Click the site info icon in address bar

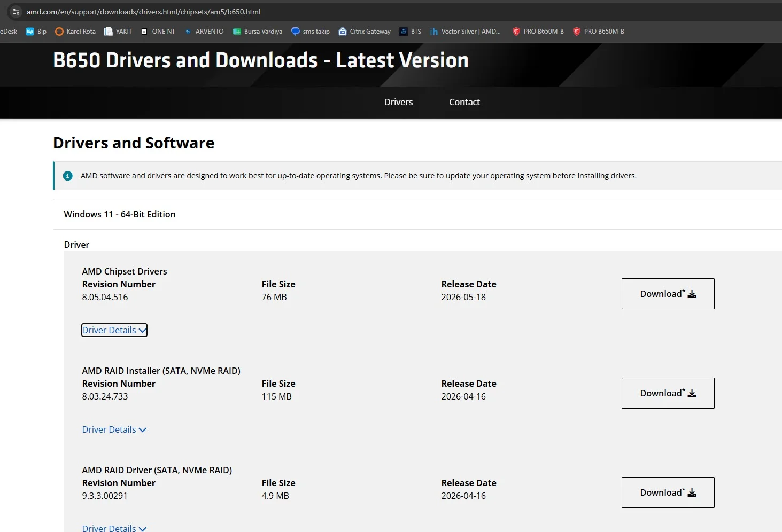click(16, 11)
